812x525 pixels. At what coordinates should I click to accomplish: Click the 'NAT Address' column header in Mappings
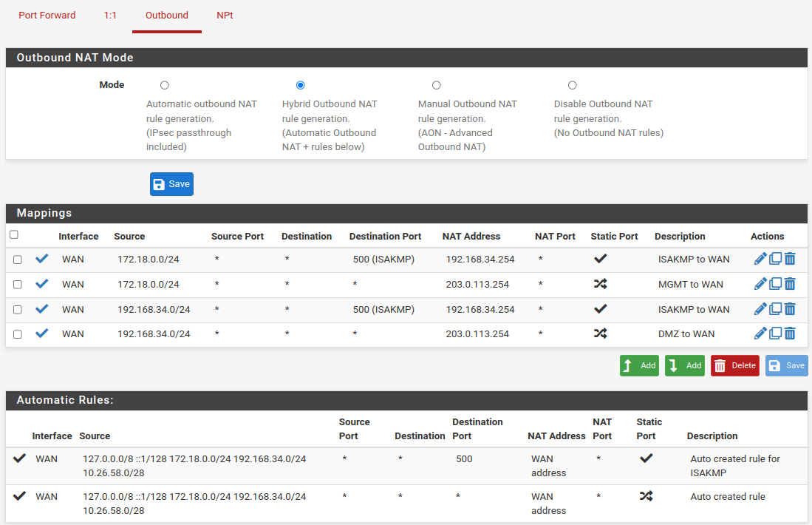(471, 237)
